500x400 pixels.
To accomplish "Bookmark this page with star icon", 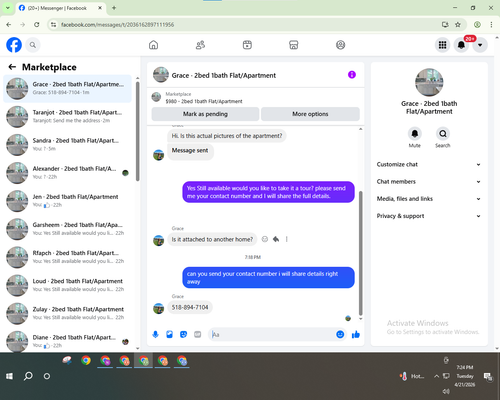I will (x=458, y=25).
